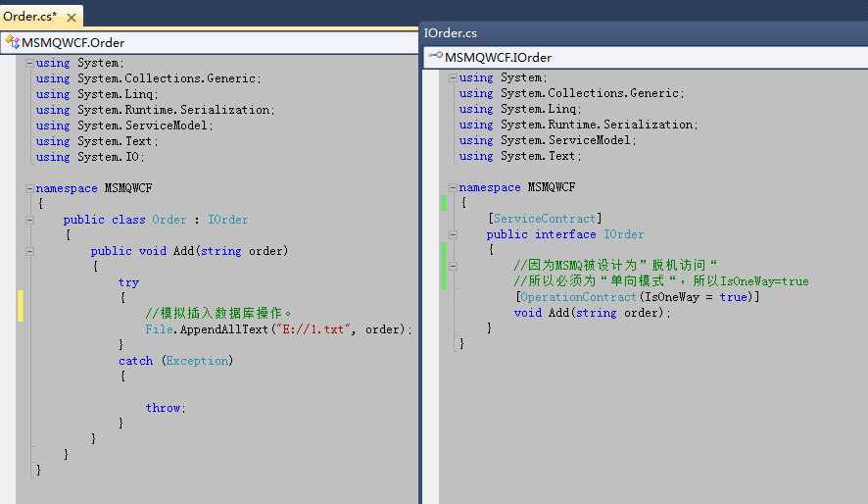Collapse the namespace MSMQWCF region in Order.cs
Image resolution: width=868 pixels, height=504 pixels.
click(x=28, y=188)
